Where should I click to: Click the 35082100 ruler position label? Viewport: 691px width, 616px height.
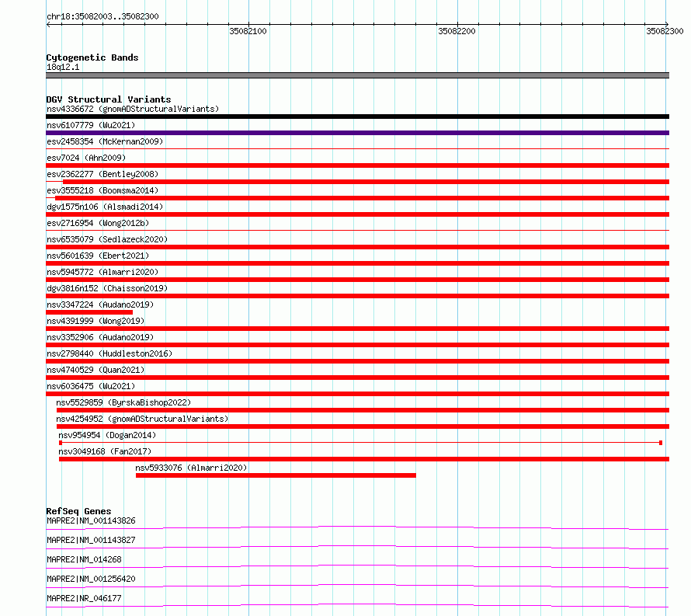click(x=248, y=31)
